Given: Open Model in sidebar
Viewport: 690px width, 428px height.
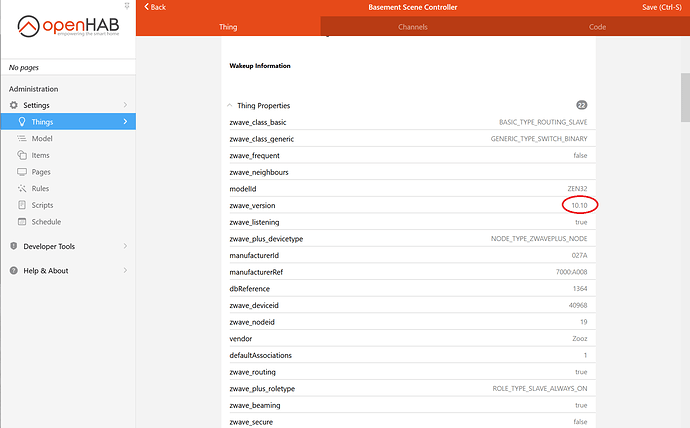Looking at the screenshot, I should [x=68, y=139].
